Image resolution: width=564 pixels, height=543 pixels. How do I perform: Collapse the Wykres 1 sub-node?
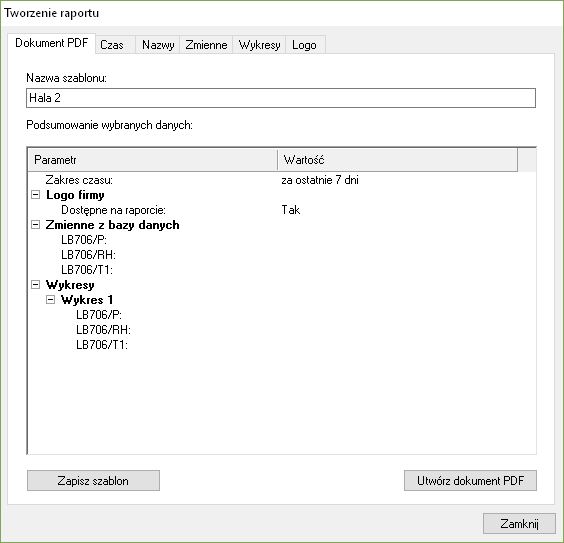click(50, 300)
